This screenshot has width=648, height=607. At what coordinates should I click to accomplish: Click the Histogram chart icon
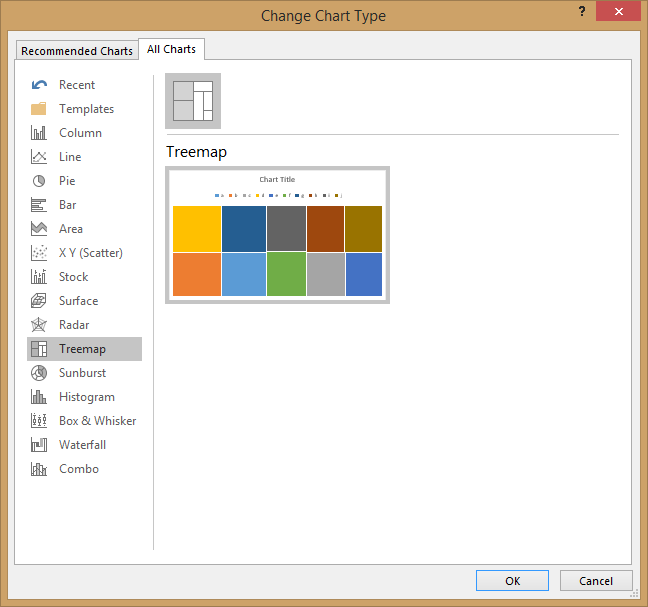(39, 397)
